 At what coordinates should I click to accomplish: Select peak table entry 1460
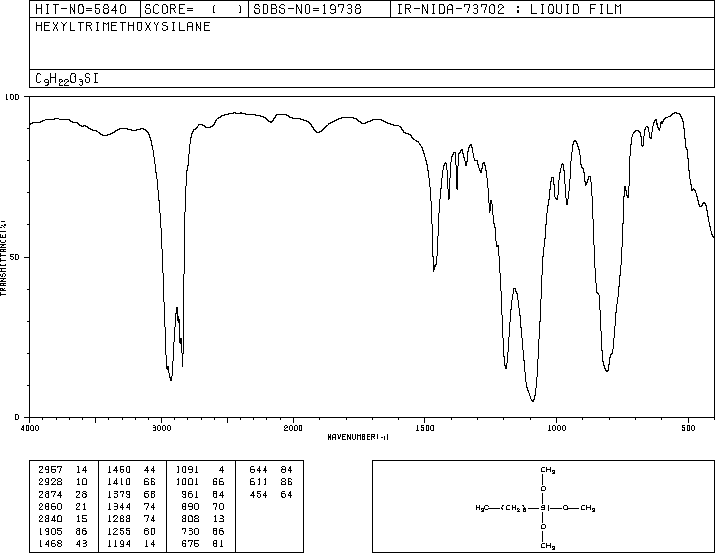coord(119,470)
